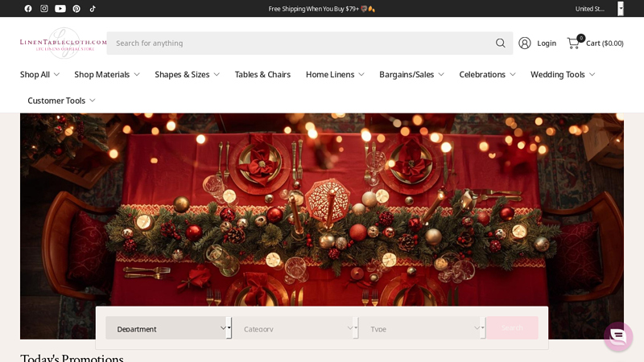Expand the Category dropdown
Viewport: 644px width, 362px height.
(295, 328)
